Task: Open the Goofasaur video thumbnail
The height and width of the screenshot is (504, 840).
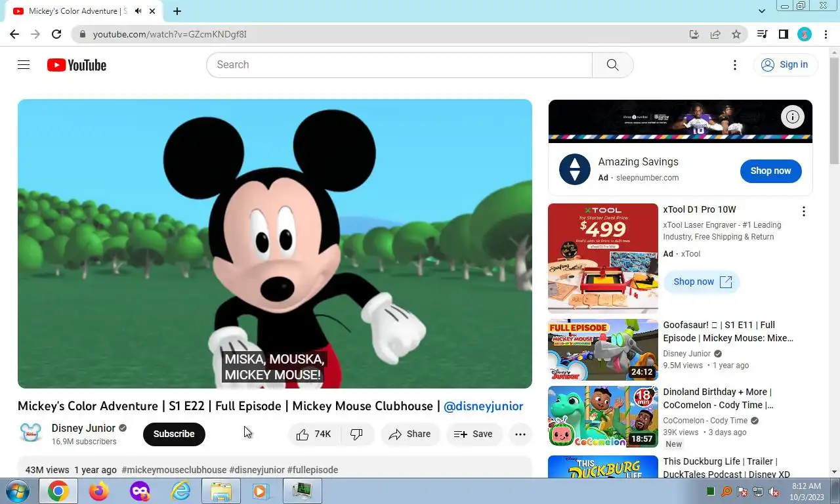Action: point(603,350)
